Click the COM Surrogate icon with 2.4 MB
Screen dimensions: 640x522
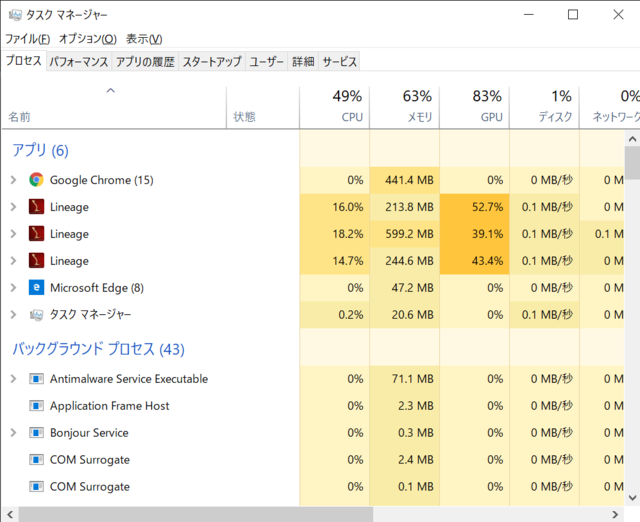point(36,460)
